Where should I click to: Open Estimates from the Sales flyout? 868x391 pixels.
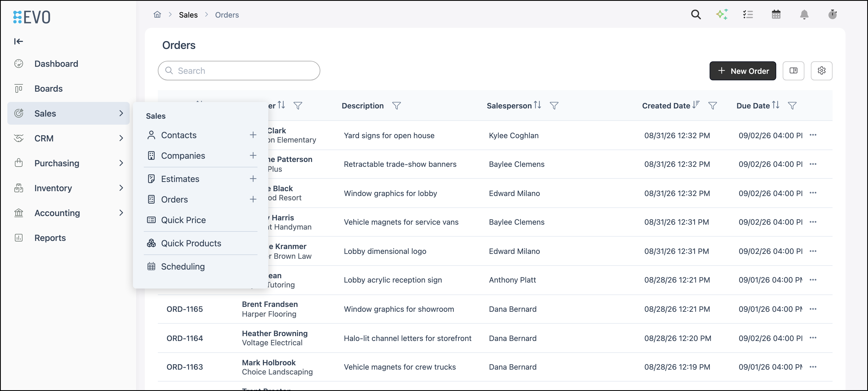(180, 179)
